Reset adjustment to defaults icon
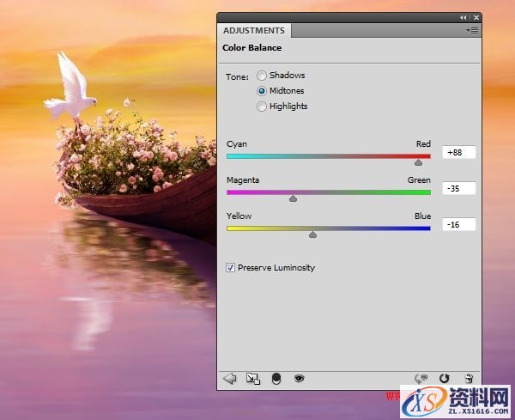This screenshot has height=420, width=515. (445, 378)
